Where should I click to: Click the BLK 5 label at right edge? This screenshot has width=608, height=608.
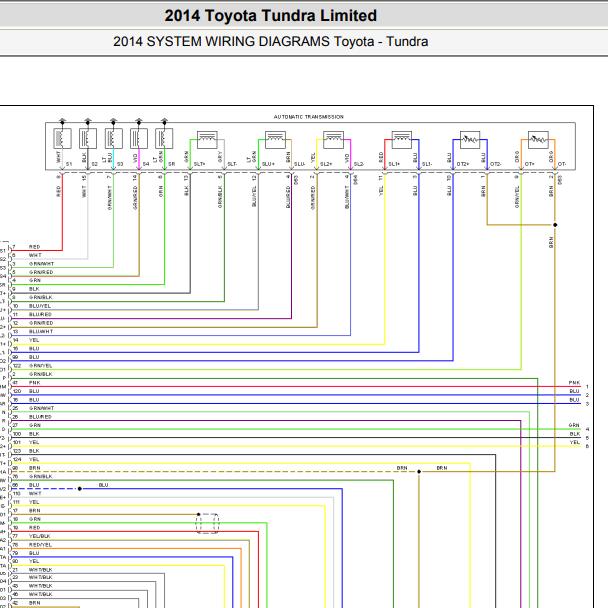tap(575, 434)
